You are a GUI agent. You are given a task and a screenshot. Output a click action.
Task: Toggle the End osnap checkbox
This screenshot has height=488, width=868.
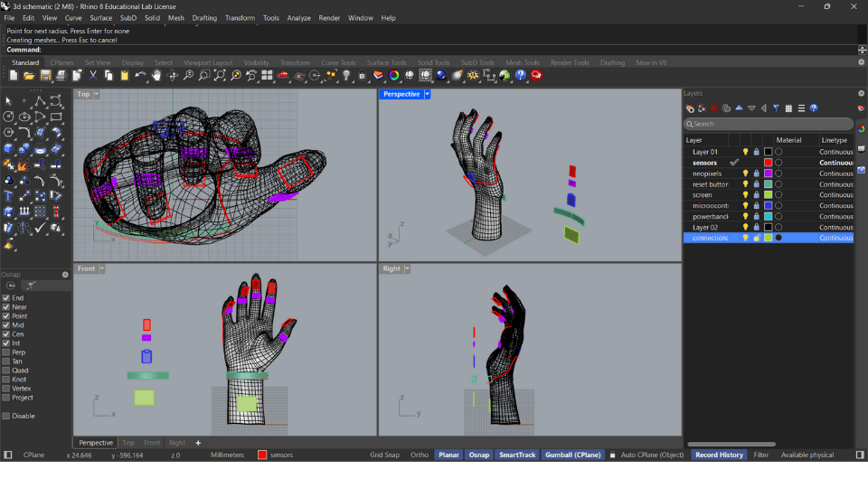coord(6,298)
